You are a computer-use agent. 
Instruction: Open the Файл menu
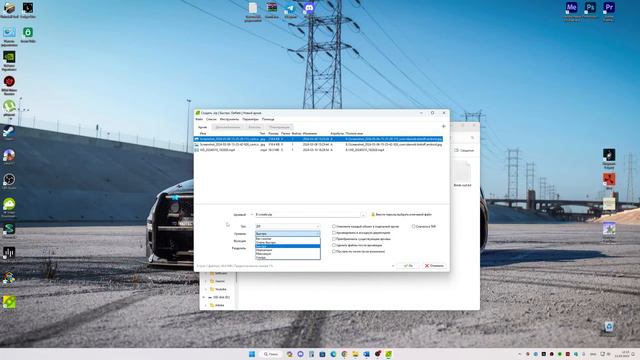pos(199,119)
